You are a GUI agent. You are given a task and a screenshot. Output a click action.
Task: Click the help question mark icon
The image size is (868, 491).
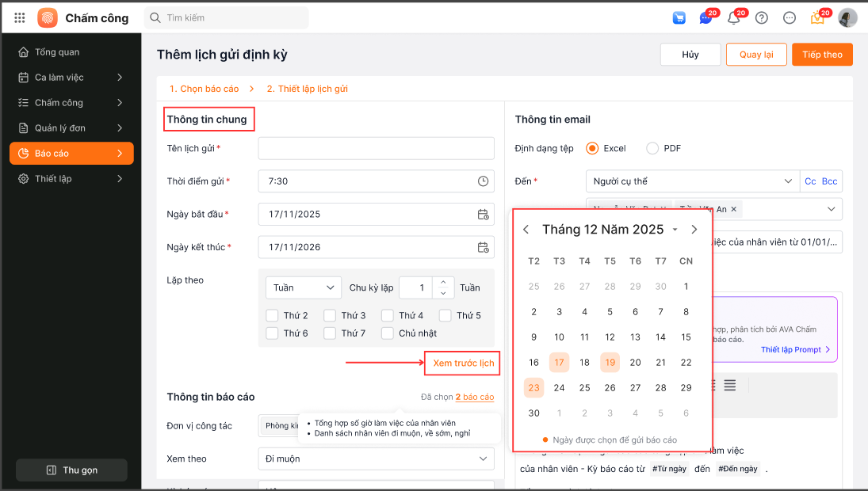(x=762, y=17)
